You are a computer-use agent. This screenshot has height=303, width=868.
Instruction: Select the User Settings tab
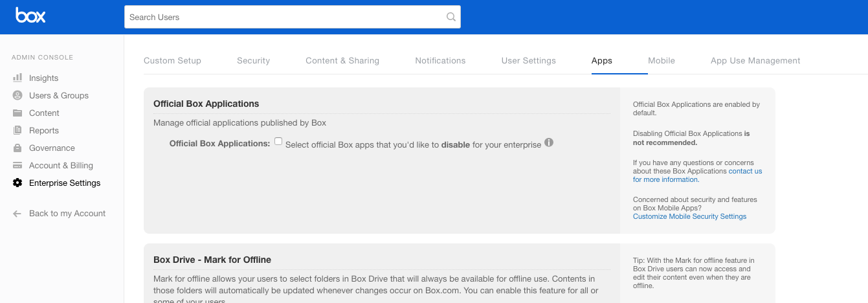coord(528,61)
